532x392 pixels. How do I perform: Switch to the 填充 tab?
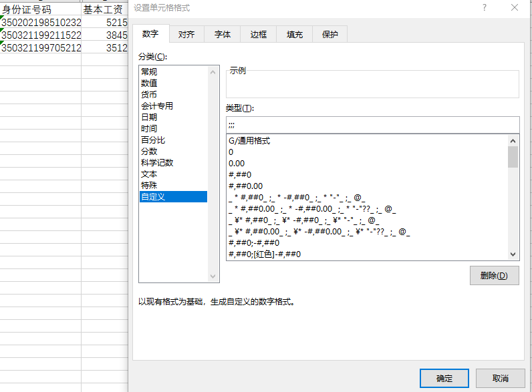click(x=294, y=34)
